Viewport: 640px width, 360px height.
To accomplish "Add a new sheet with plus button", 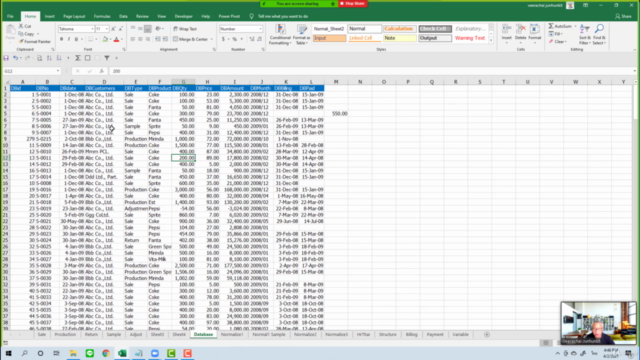I will tap(487, 334).
